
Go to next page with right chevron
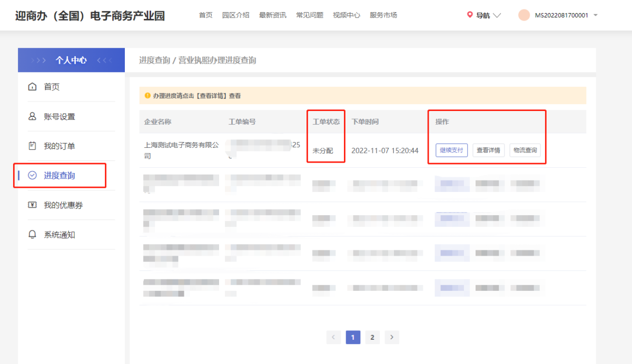(x=391, y=337)
